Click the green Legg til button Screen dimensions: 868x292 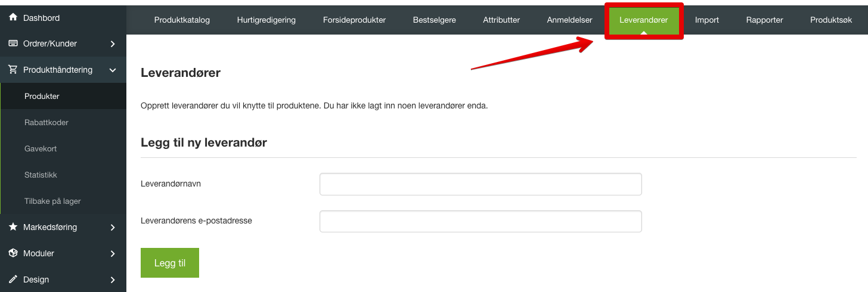(170, 263)
